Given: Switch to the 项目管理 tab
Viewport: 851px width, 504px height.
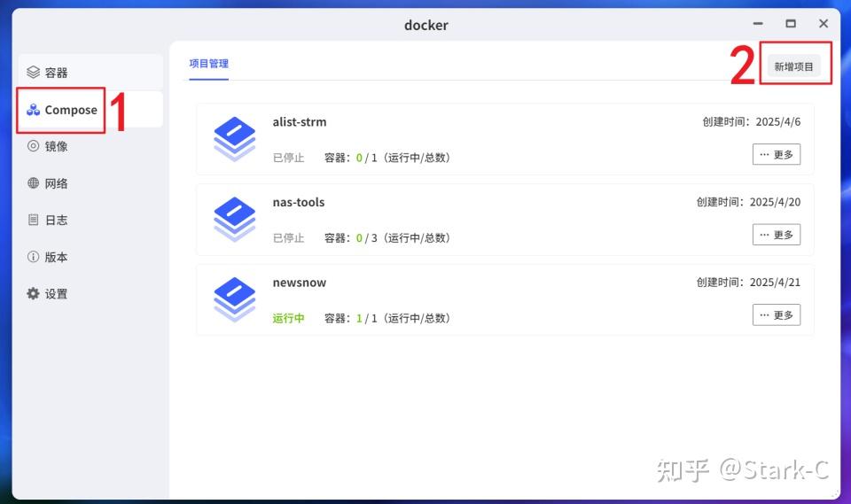Looking at the screenshot, I should (x=209, y=64).
